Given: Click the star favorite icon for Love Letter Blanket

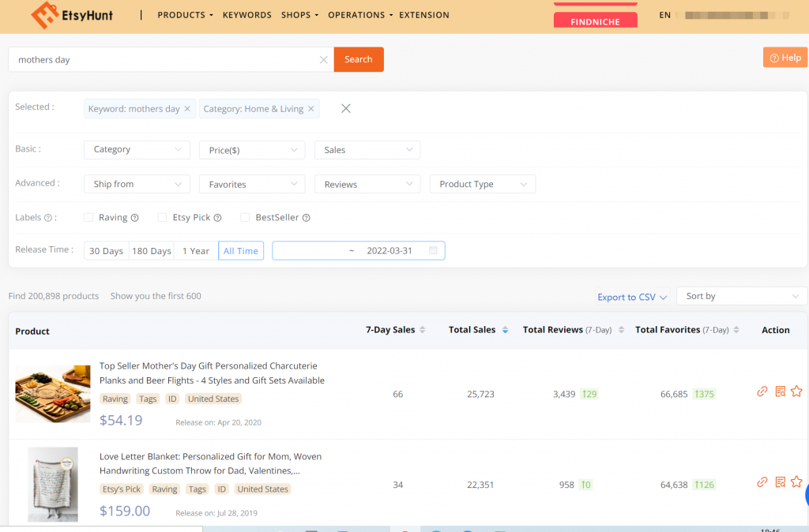Looking at the screenshot, I should (796, 482).
